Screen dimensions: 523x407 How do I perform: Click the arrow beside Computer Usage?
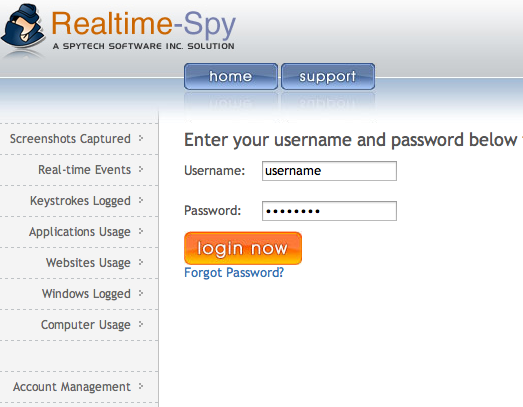141,324
